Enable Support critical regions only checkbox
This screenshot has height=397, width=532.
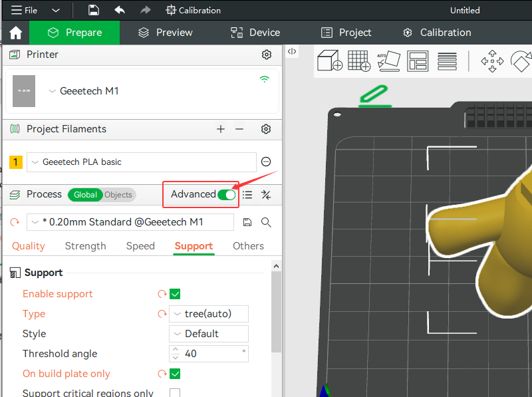[x=175, y=393]
